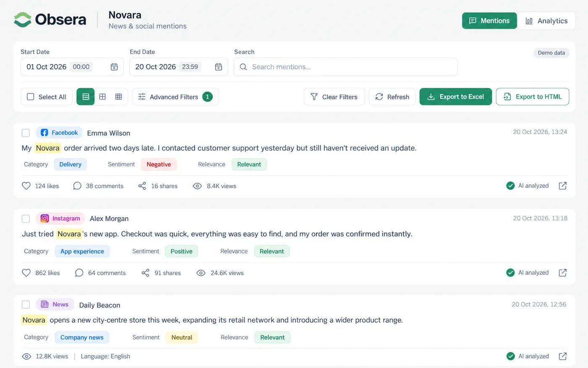This screenshot has width=588, height=368.
Task: Click eye icon beside 24.6K views
Action: coord(201,273)
